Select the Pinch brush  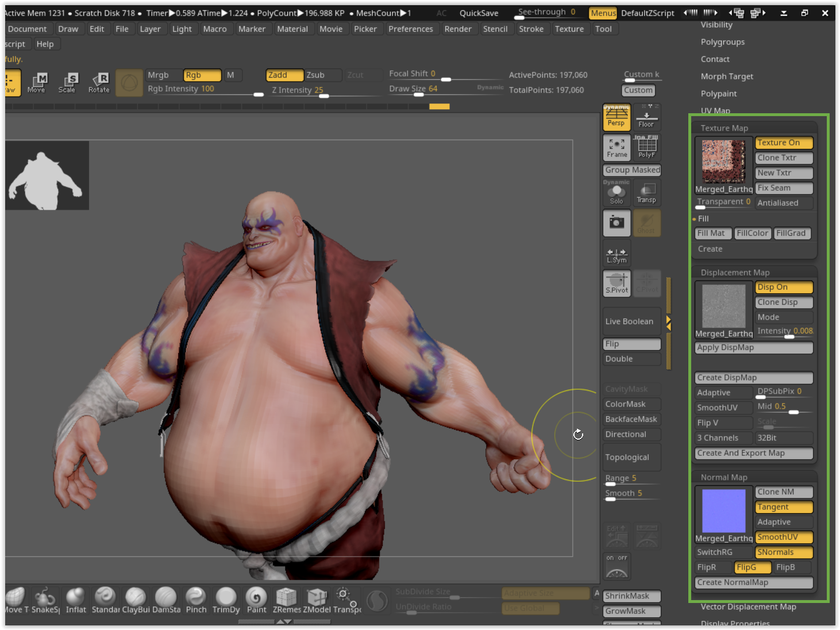click(x=196, y=600)
